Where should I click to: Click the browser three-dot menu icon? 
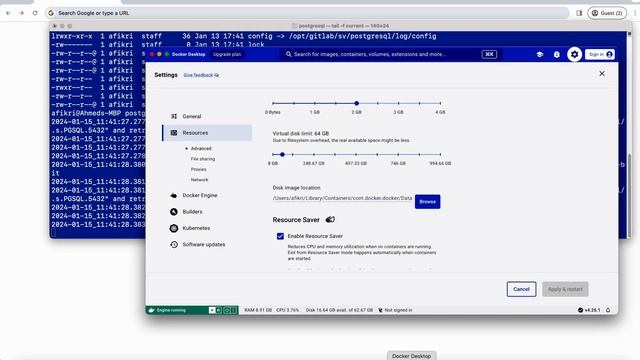pyautogui.click(x=635, y=13)
